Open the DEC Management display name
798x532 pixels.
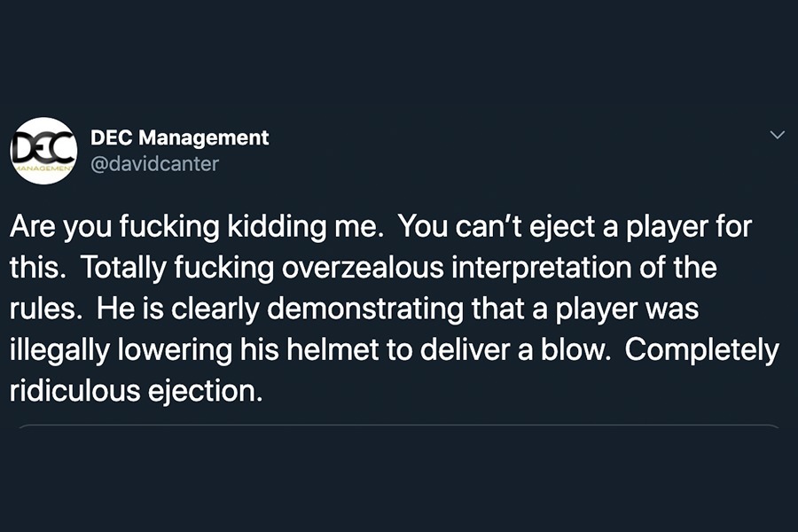[180, 137]
